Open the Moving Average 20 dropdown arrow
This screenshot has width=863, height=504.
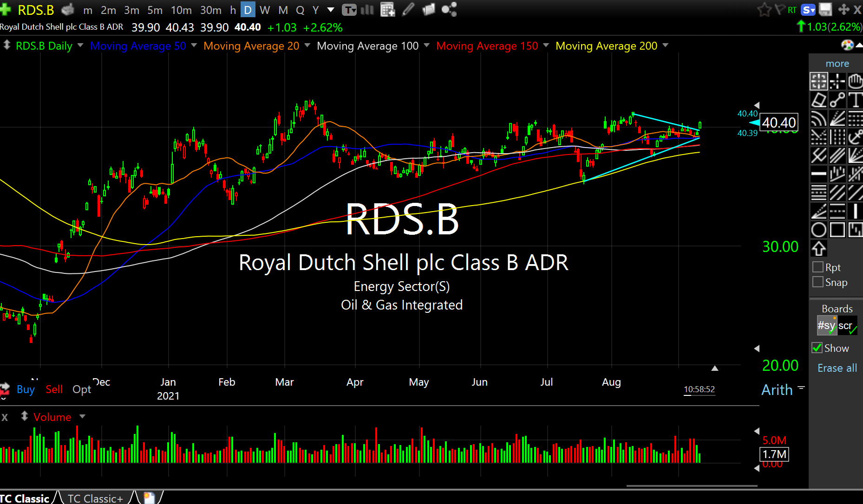pos(307,45)
